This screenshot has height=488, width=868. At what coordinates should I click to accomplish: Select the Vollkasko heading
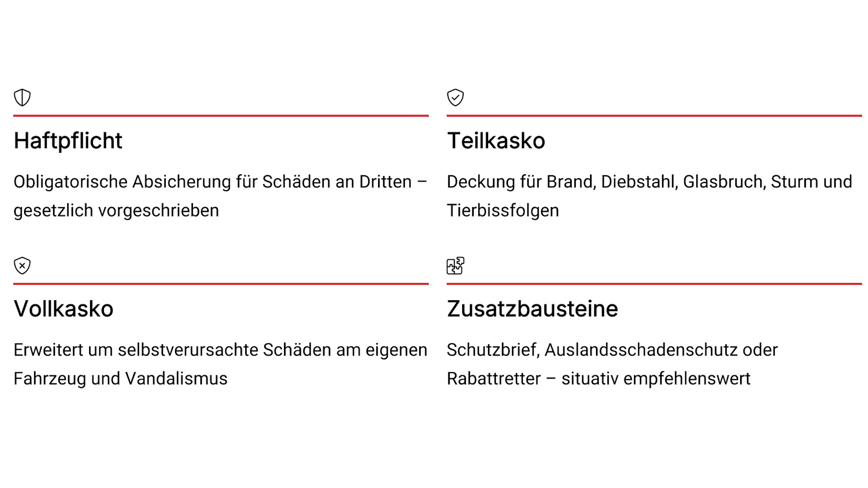63,309
